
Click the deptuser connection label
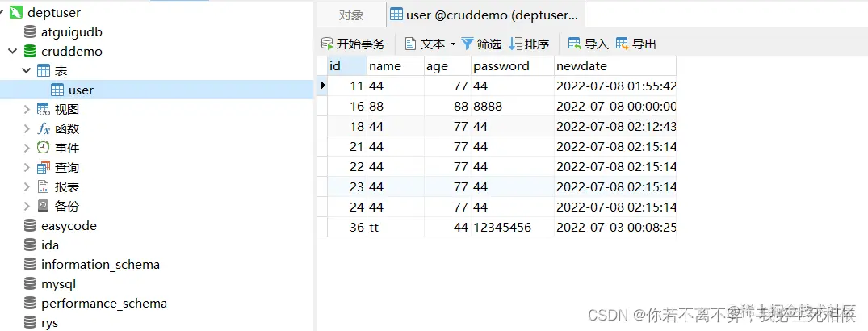[54, 12]
